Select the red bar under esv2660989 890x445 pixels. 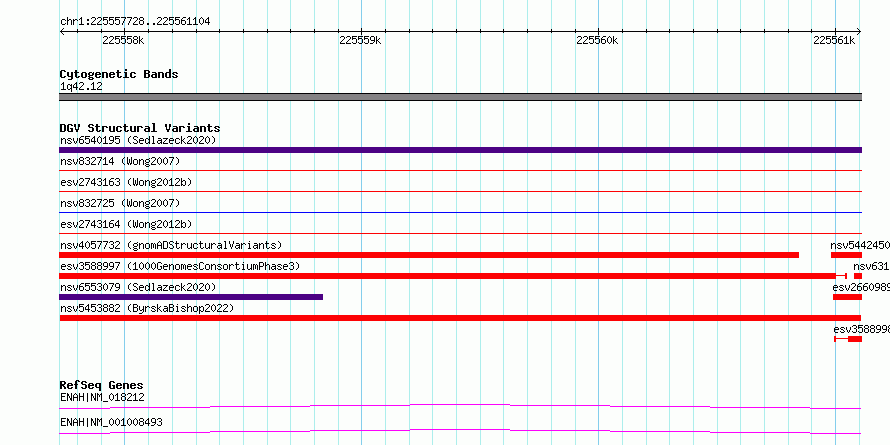coord(847,297)
